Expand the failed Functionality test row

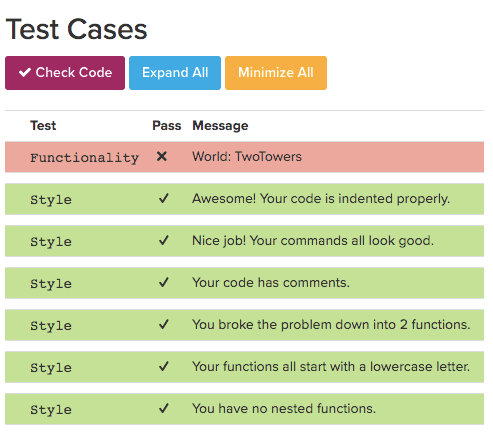244,157
